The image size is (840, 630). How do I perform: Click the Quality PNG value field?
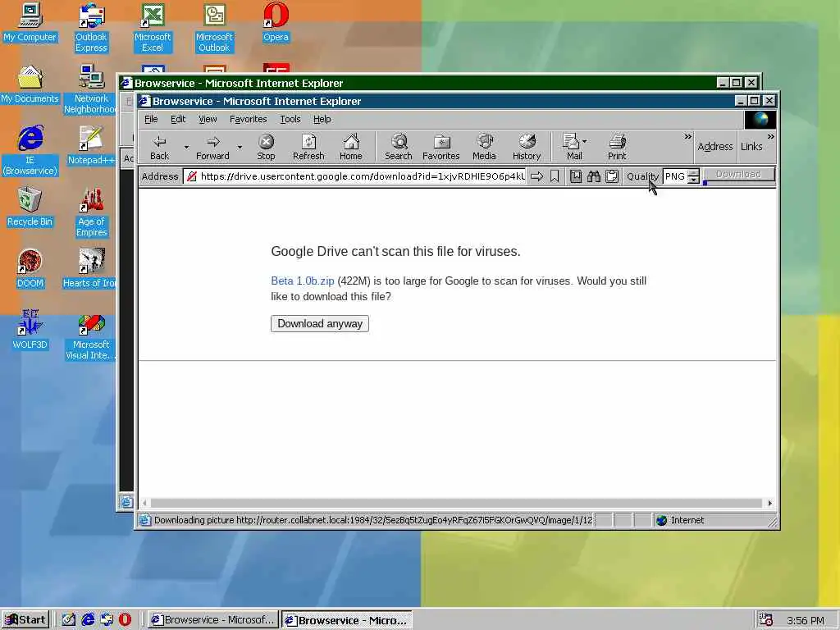point(675,176)
